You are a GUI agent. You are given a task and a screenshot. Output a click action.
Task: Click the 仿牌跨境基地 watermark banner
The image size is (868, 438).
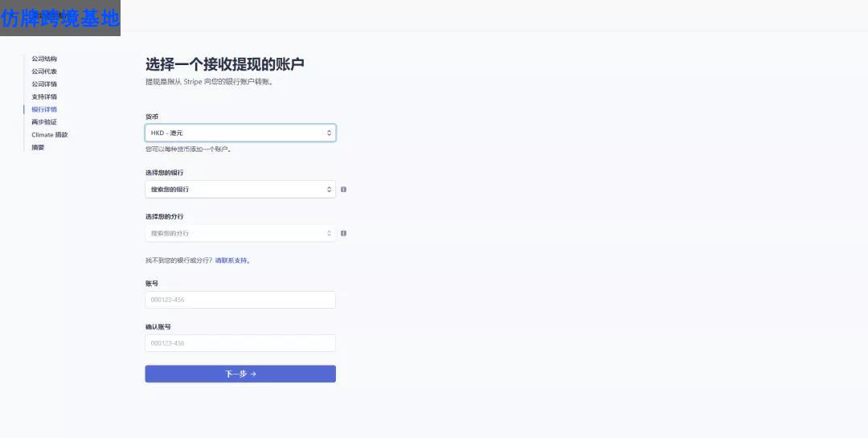(x=60, y=18)
